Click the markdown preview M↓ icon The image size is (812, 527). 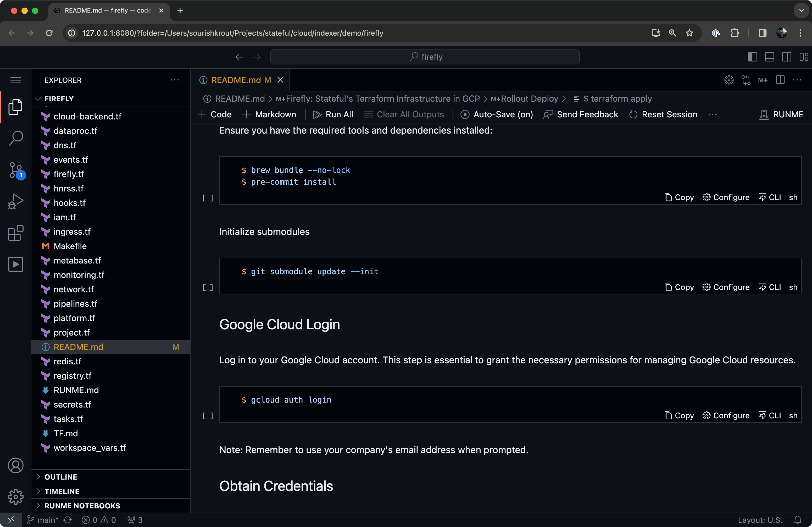(763, 80)
